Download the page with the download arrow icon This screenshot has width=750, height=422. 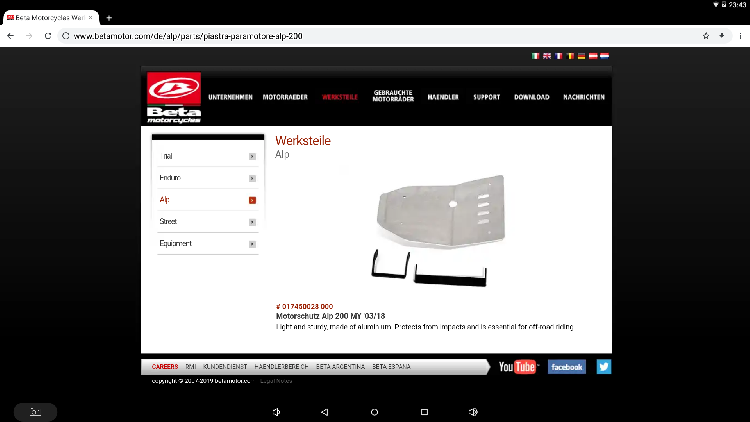click(x=722, y=36)
